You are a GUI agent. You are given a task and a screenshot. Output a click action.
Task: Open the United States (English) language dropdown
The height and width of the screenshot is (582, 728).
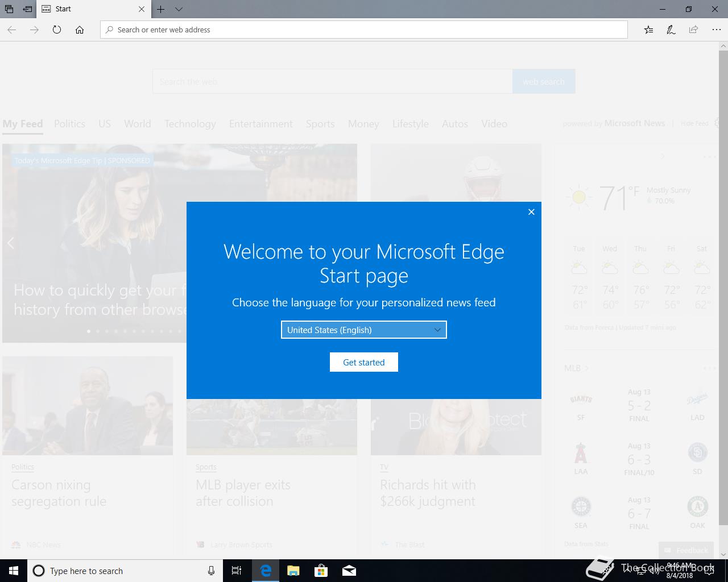tap(364, 330)
